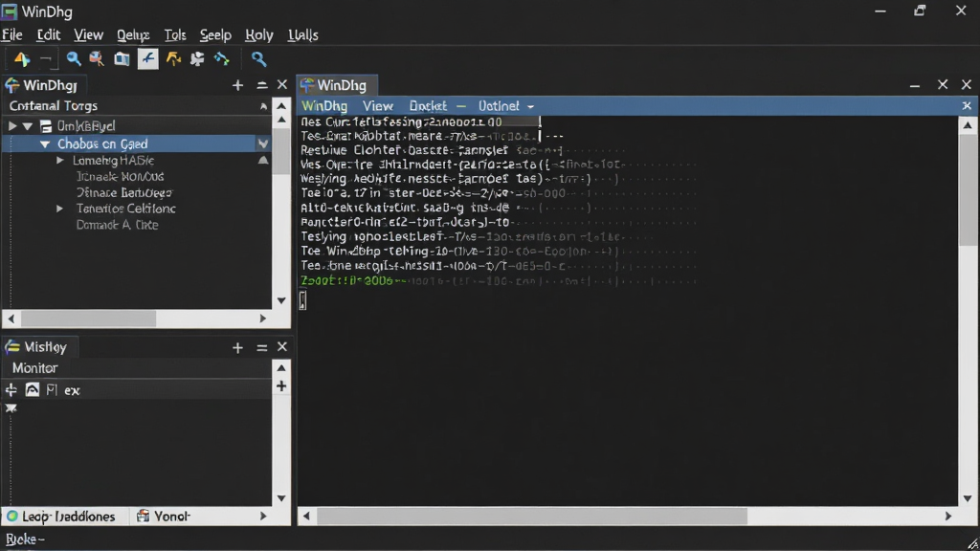Select the Dtinare Barbdegs tree item

124,193
